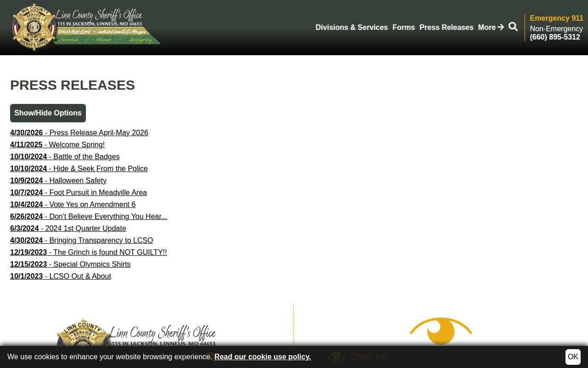
Task: Open Press Release April-May 2026
Action: tap(79, 132)
